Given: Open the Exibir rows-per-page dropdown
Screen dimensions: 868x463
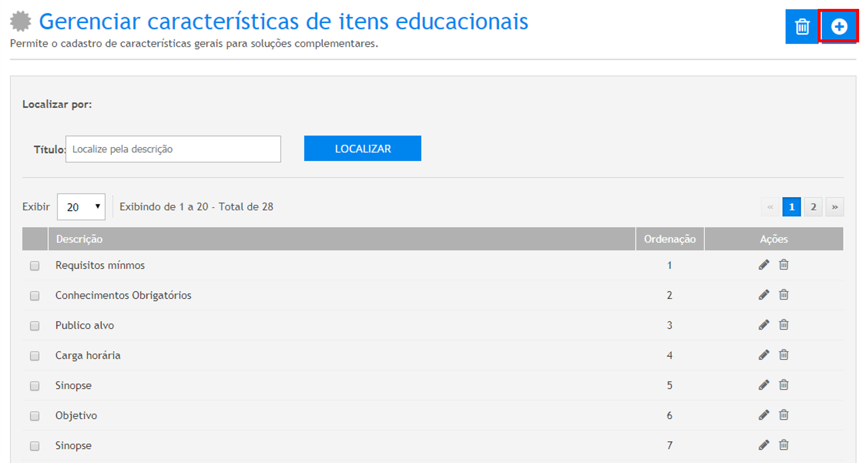Looking at the screenshot, I should click(x=81, y=207).
